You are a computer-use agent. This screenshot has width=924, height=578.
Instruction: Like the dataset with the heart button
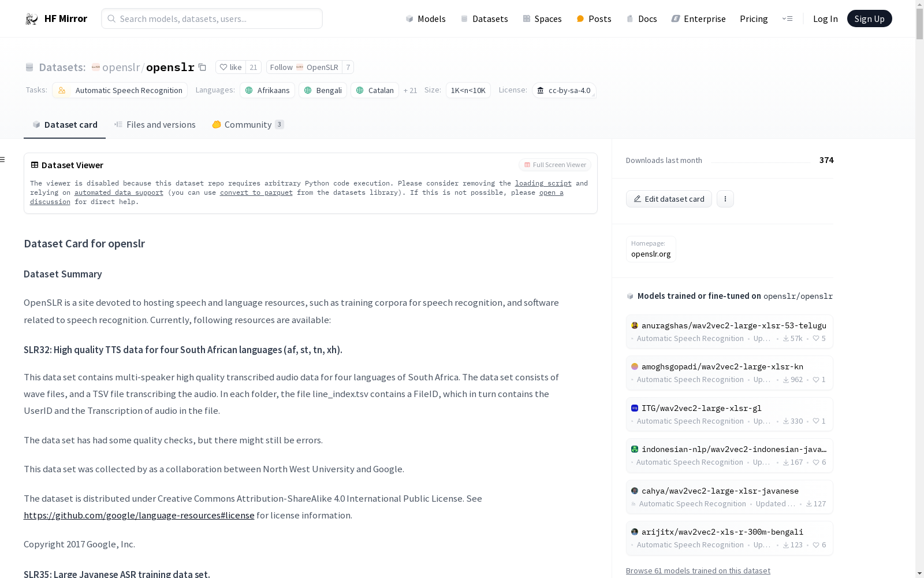[231, 67]
